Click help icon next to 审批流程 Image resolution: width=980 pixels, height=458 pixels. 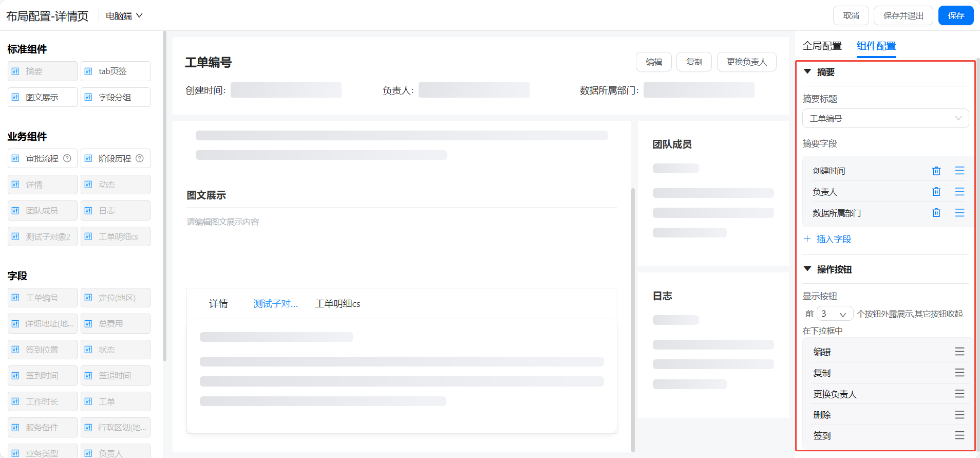pos(67,158)
